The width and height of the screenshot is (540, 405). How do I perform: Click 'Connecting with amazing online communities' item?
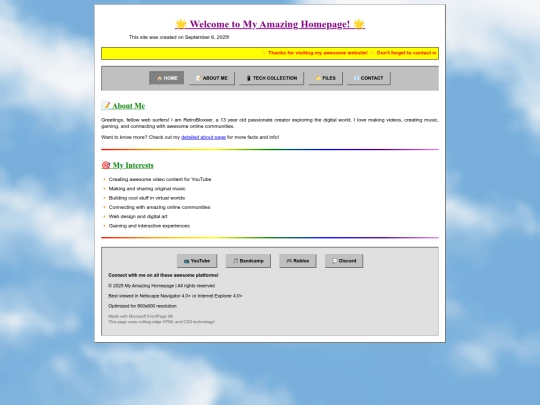click(x=159, y=207)
